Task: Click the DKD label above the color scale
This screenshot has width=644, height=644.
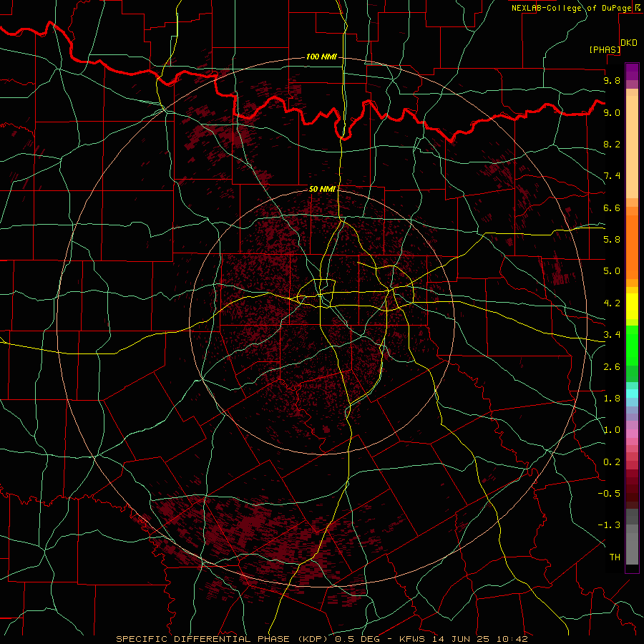Action: [629, 42]
